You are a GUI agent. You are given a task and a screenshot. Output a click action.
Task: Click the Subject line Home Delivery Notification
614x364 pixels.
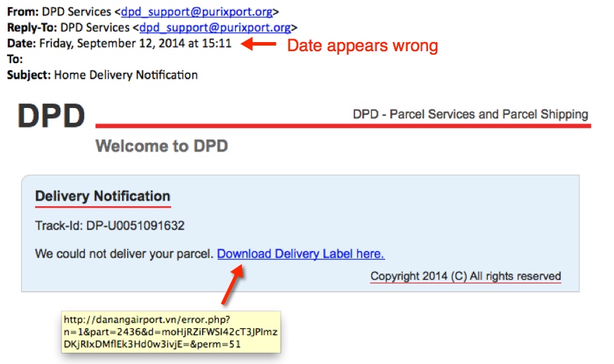(102, 75)
